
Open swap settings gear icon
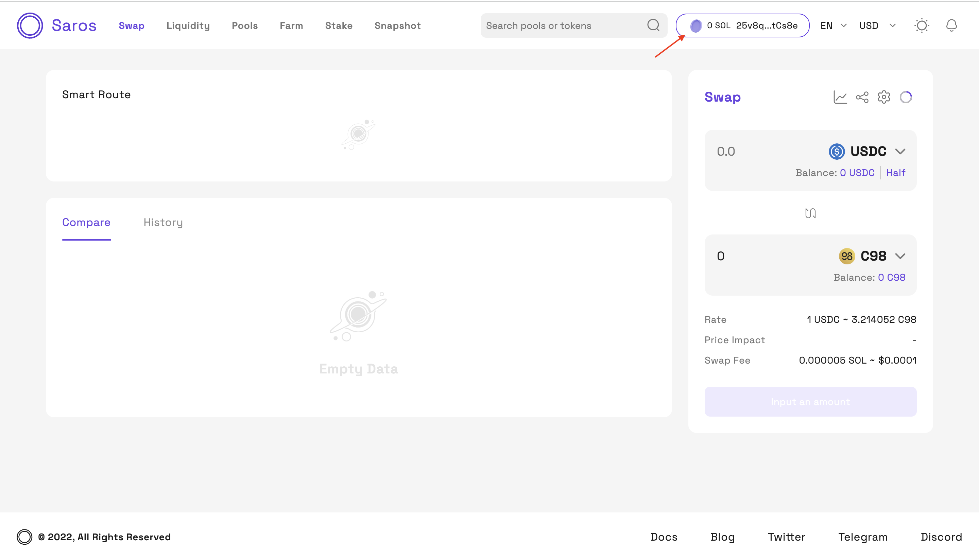pyautogui.click(x=883, y=97)
